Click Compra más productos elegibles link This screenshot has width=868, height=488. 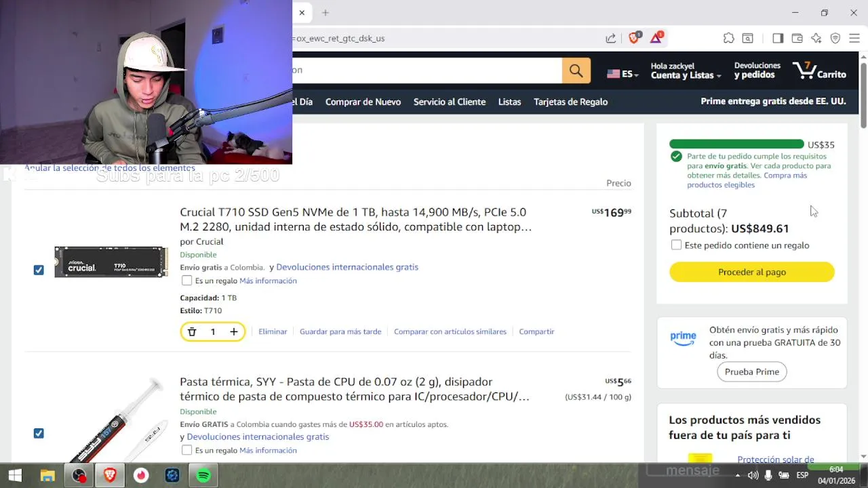click(x=747, y=180)
